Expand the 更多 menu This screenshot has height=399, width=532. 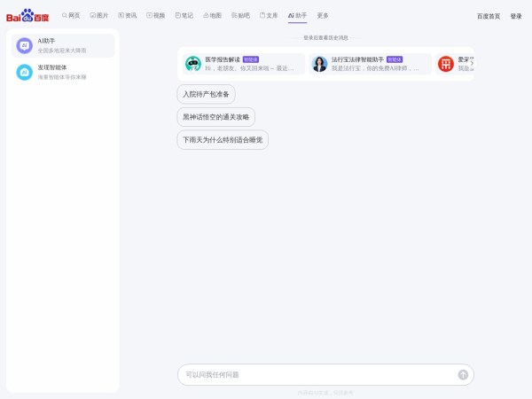pos(323,16)
